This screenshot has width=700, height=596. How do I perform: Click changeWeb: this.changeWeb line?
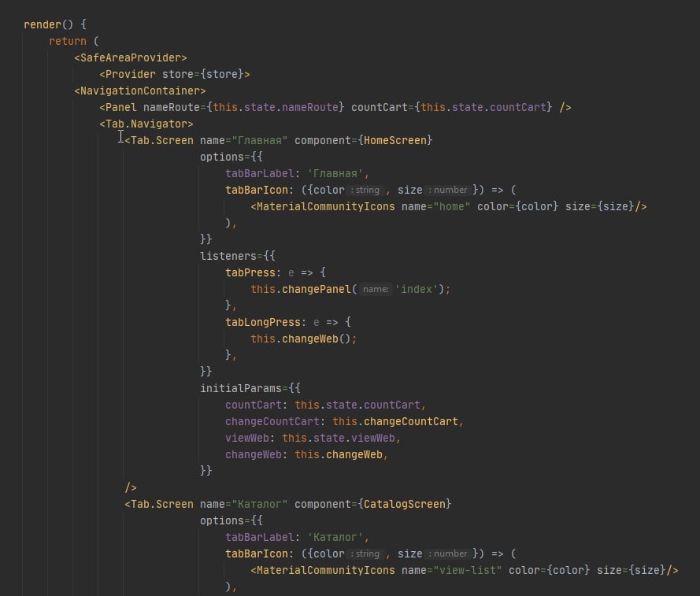307,454
